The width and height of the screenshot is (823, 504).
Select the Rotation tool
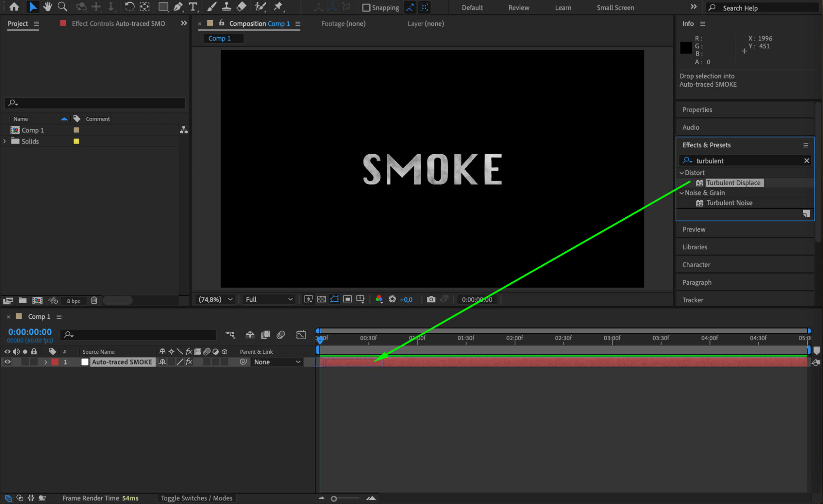coord(129,7)
